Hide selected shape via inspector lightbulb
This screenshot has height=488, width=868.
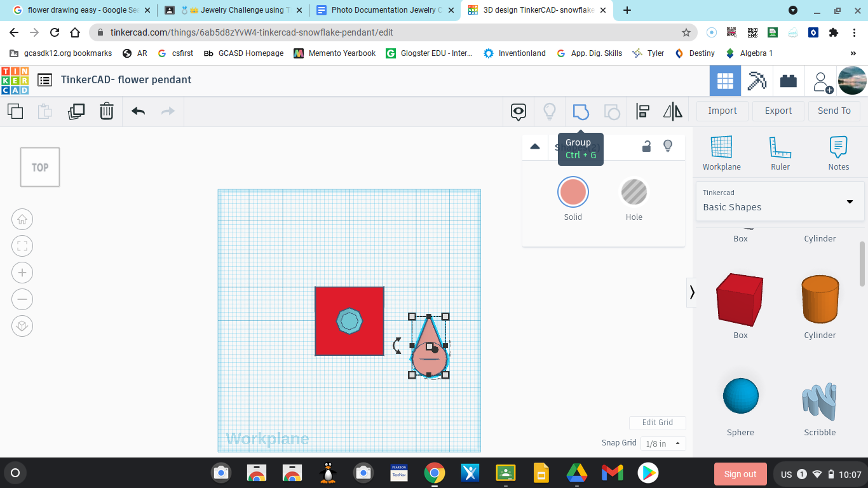point(668,146)
